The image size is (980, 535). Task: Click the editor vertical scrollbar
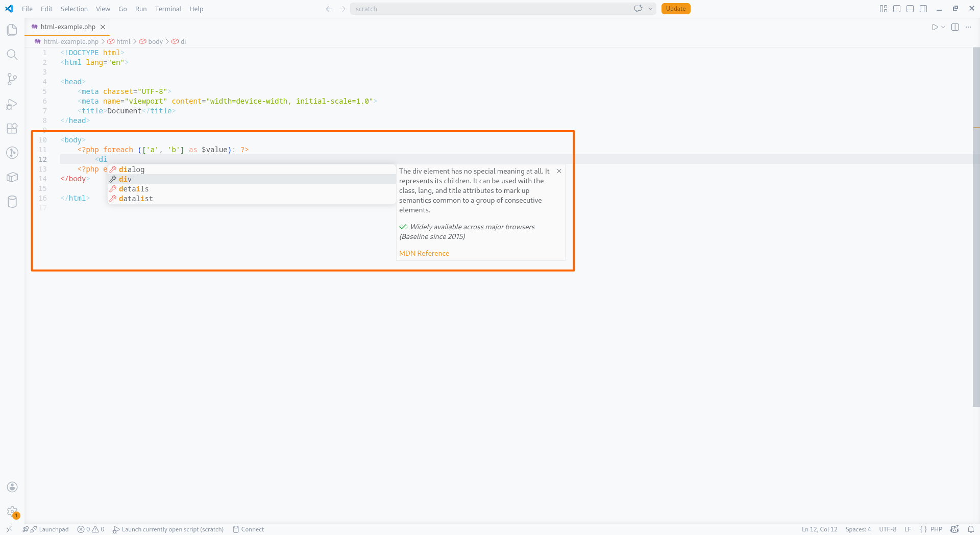976,227
